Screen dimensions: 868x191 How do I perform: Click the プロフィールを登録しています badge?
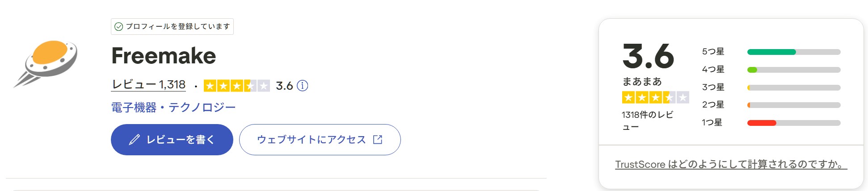tap(172, 27)
